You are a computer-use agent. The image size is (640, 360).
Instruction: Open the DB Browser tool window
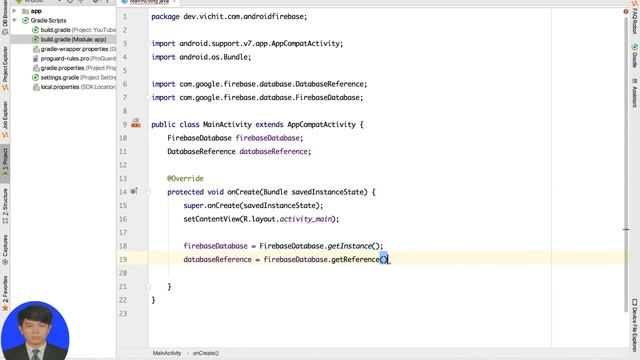5,18
